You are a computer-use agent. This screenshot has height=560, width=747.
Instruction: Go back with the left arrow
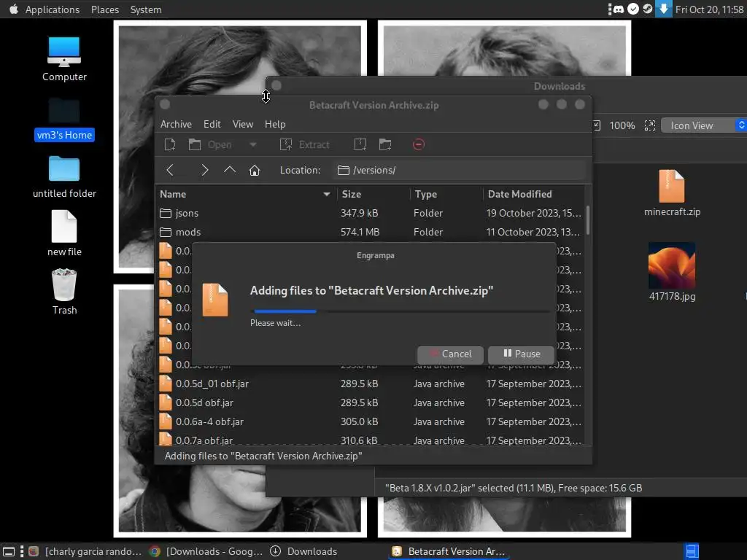[169, 170]
